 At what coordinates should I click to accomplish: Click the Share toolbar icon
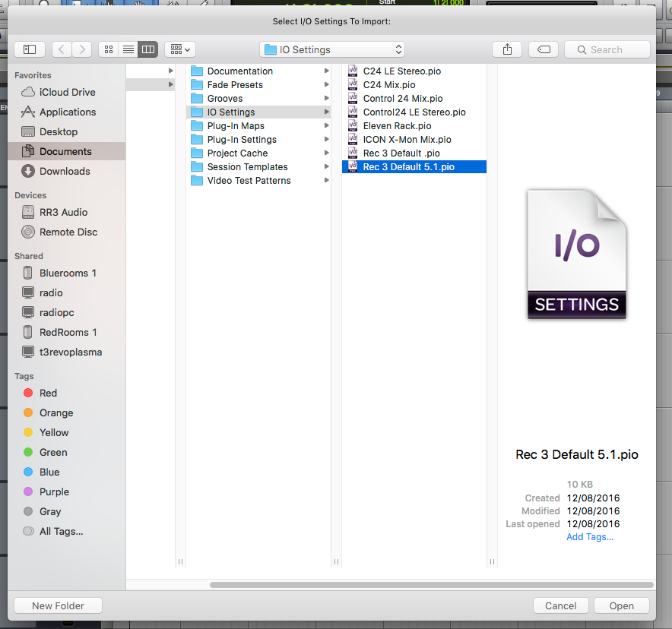click(507, 49)
